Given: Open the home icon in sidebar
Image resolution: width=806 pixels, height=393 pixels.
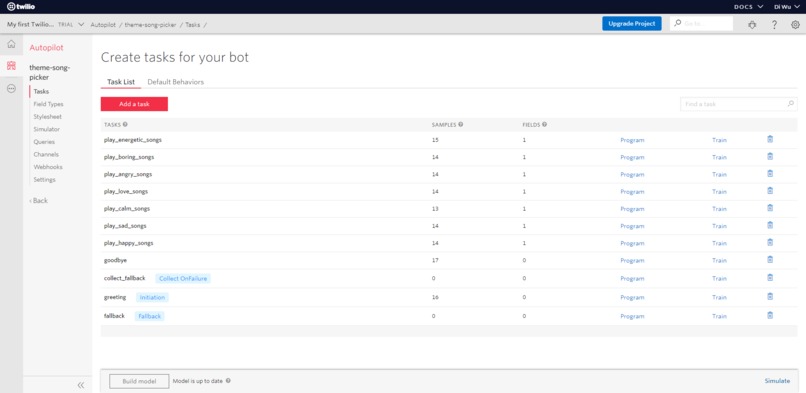Looking at the screenshot, I should point(11,44).
